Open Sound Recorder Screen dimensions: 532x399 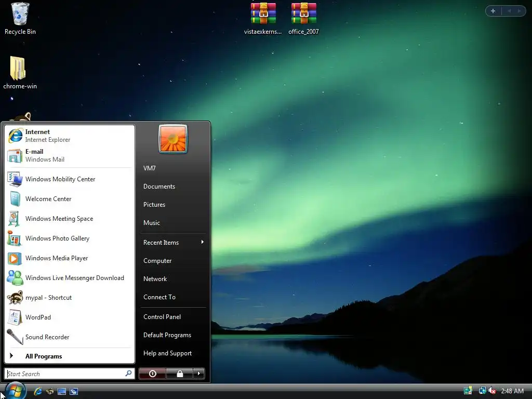[70, 337]
